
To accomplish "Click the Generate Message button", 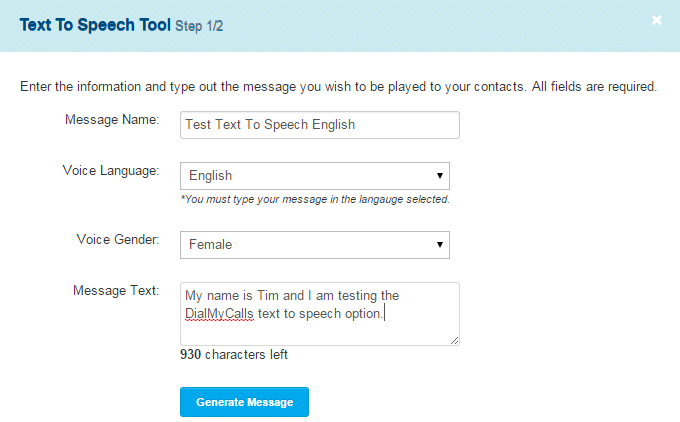I will point(244,402).
